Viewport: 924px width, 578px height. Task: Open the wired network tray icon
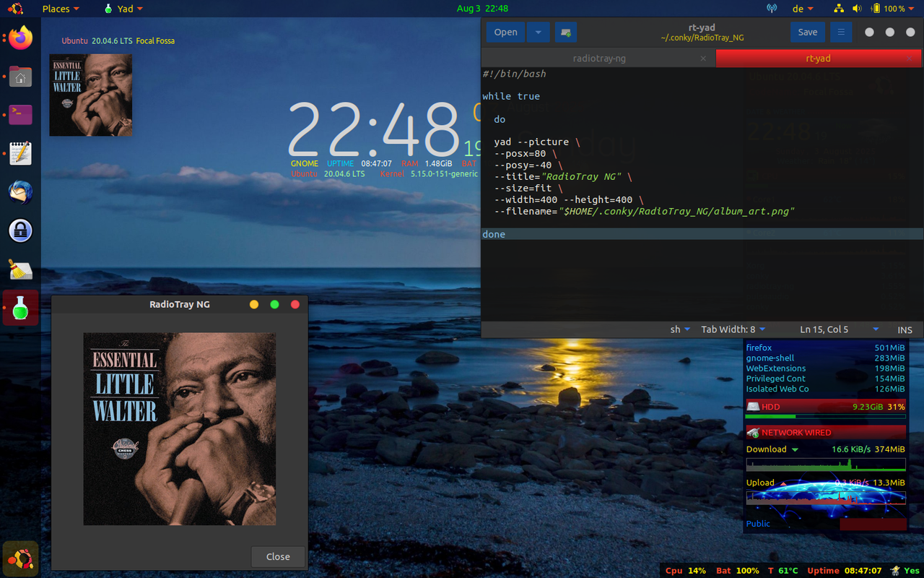pos(838,9)
